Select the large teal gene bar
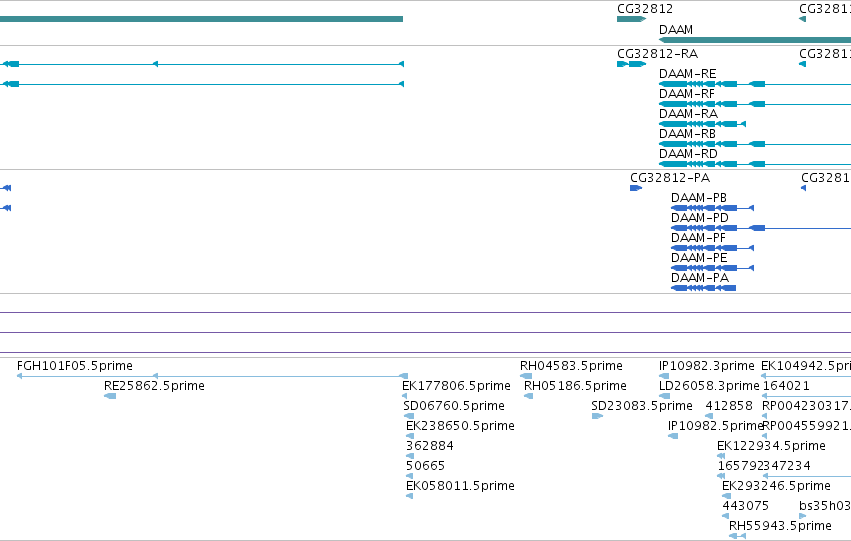The width and height of the screenshot is (851, 541). tap(201, 19)
